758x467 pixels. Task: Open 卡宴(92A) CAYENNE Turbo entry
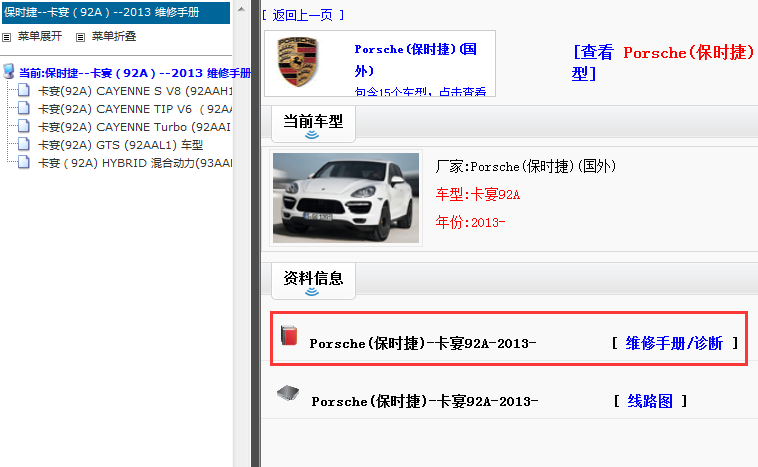pyautogui.click(x=134, y=127)
